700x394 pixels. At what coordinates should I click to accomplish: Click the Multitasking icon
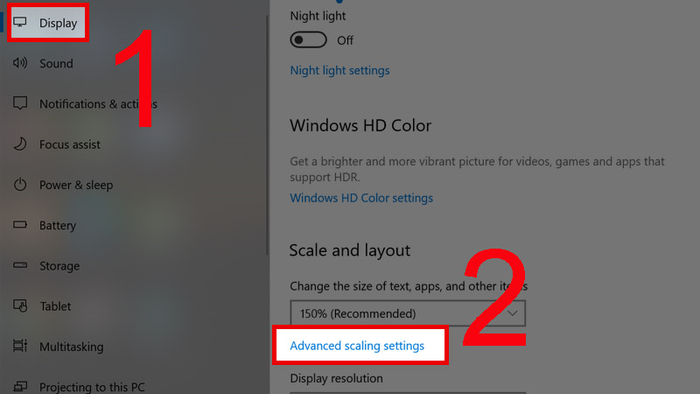(x=20, y=346)
